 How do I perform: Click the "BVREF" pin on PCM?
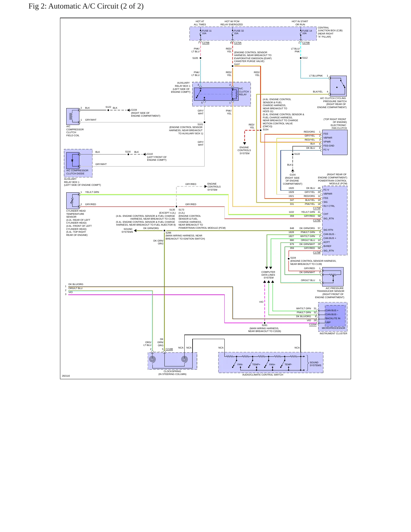coord(327,246)
